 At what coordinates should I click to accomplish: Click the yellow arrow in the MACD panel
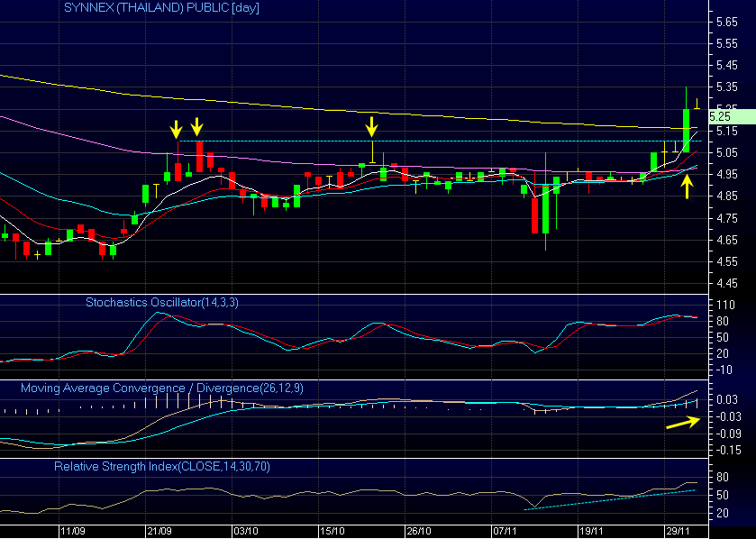click(682, 424)
